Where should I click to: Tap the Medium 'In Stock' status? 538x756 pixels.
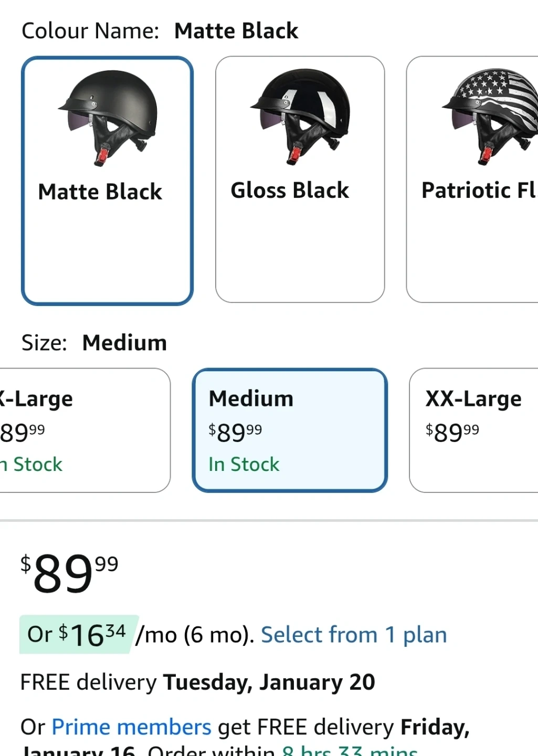pos(244,464)
